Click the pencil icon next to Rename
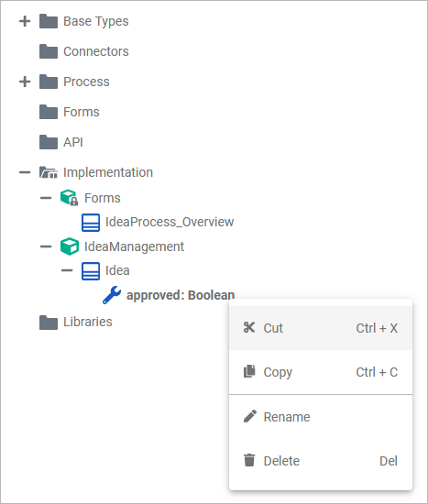 point(250,416)
